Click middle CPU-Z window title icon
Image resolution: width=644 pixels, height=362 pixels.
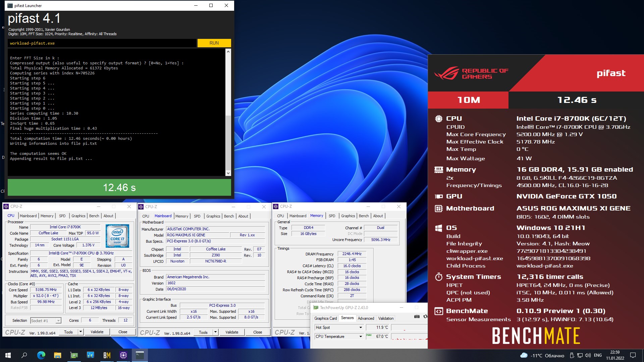click(x=141, y=207)
